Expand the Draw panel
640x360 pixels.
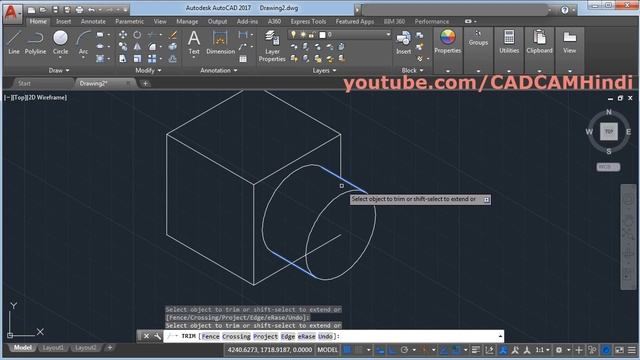click(x=59, y=71)
